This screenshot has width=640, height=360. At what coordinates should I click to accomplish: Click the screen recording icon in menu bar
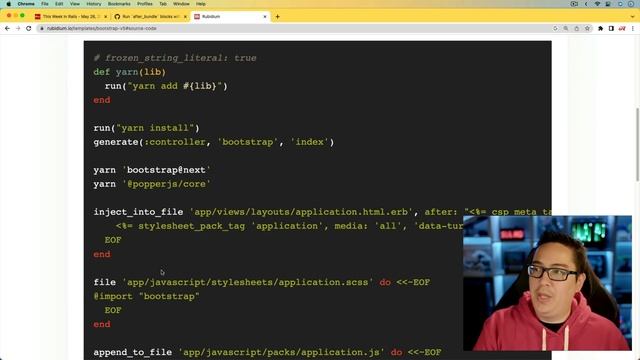(x=574, y=4)
